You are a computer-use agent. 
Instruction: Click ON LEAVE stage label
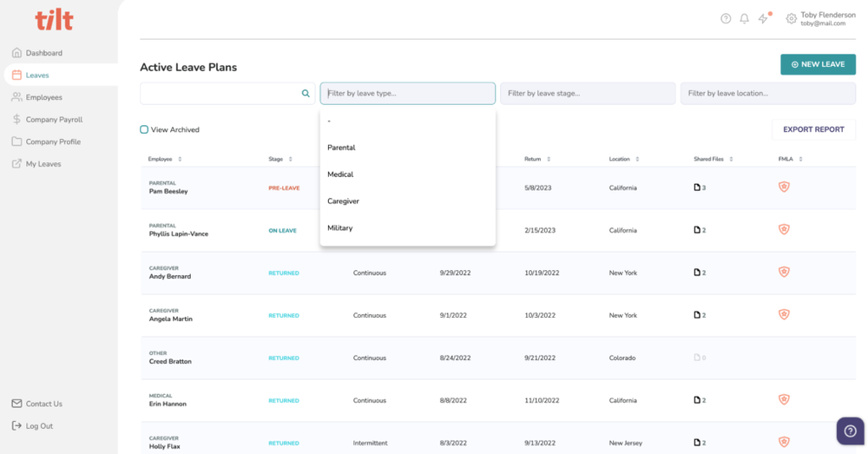click(282, 231)
